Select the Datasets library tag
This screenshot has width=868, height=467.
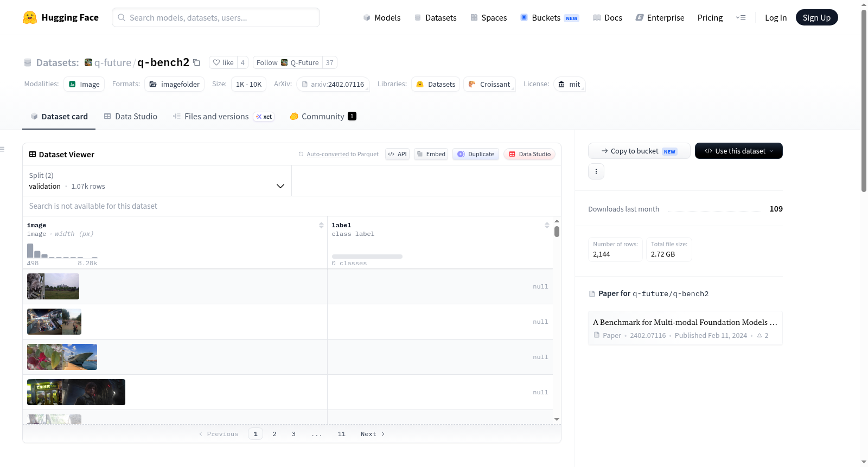click(436, 84)
